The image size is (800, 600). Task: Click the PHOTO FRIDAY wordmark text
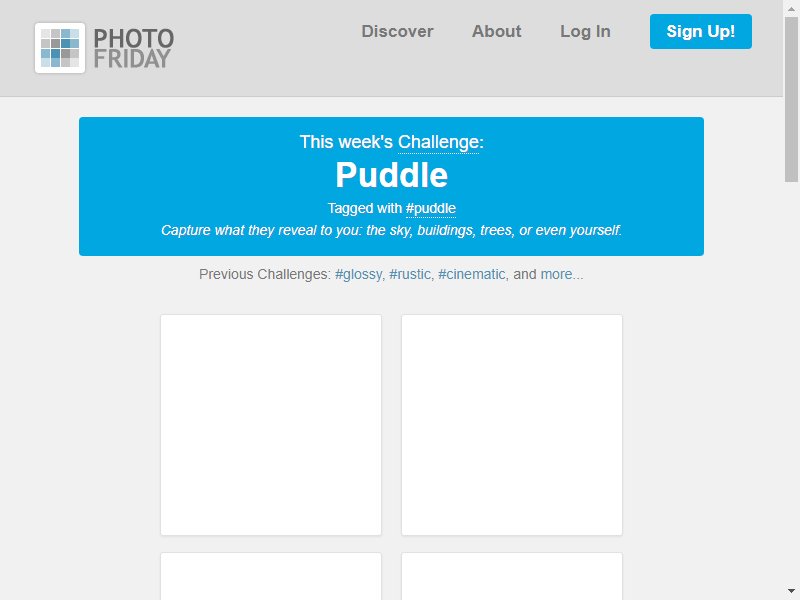(x=134, y=48)
